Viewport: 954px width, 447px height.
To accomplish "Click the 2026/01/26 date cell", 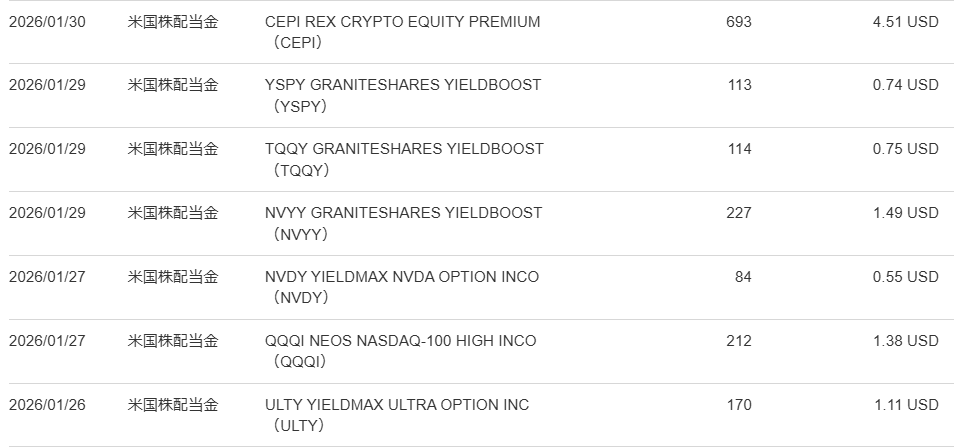I will click(47, 405).
